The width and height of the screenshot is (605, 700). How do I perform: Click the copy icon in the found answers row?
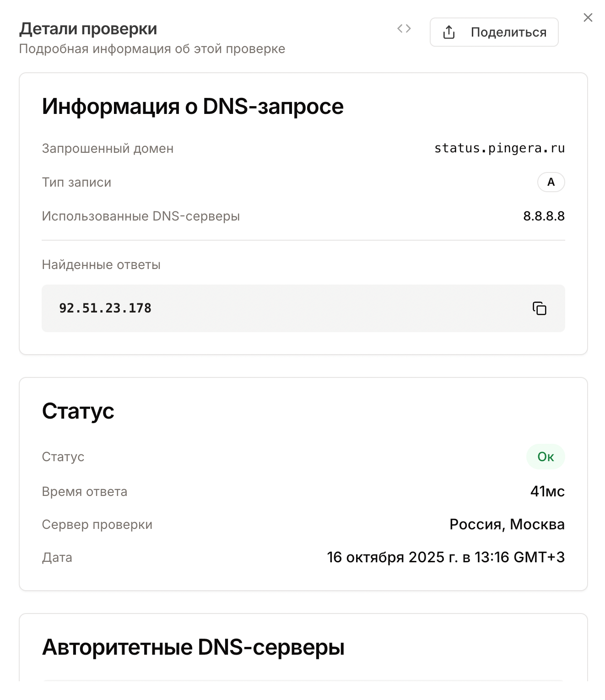[x=540, y=308]
